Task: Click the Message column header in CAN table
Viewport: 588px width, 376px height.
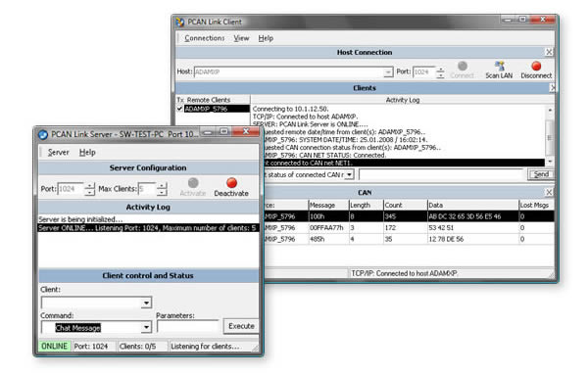Action: (x=328, y=206)
